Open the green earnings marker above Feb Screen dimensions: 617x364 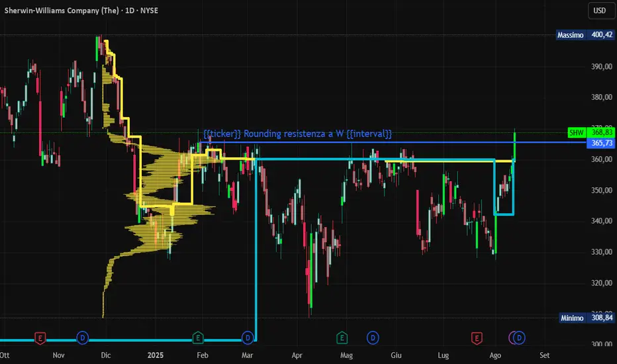[x=198, y=338]
